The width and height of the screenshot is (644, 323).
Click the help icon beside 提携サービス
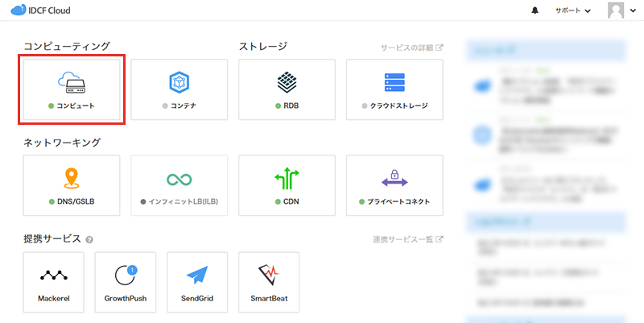89,239
